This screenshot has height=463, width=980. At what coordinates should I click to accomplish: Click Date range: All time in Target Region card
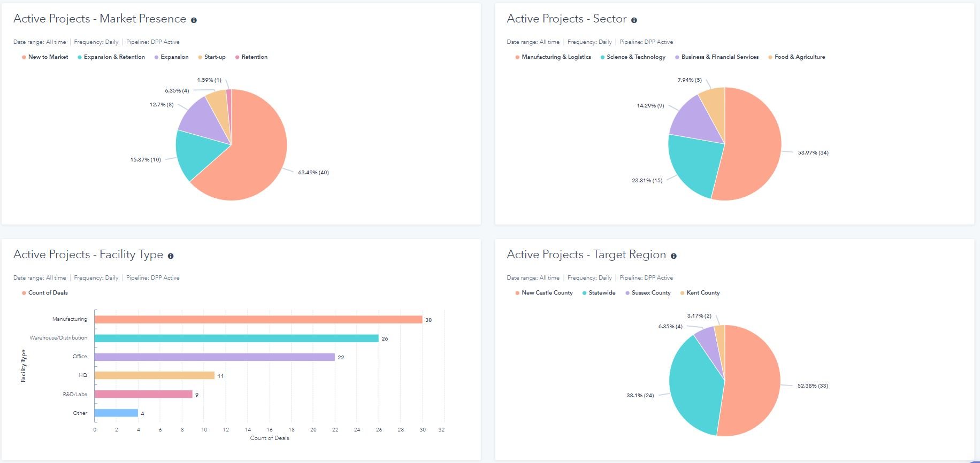533,278
